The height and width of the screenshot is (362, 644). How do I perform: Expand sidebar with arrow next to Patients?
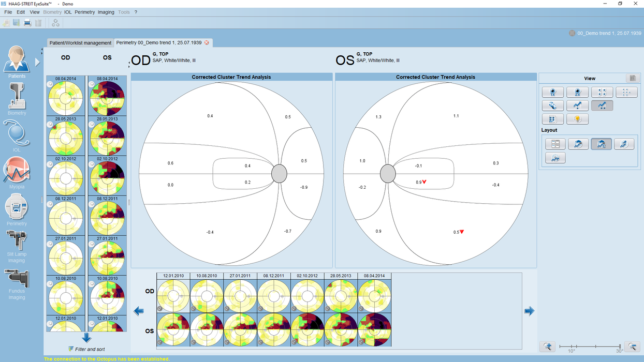(37, 62)
